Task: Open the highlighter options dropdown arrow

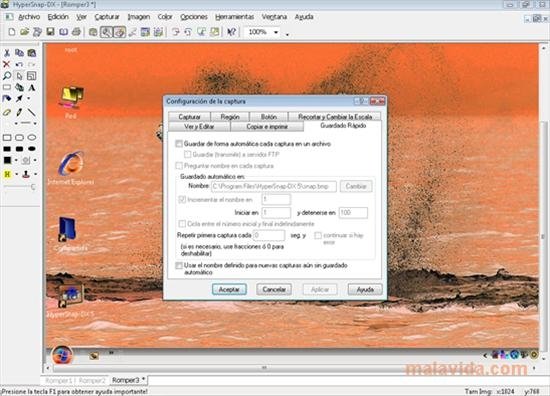Action: point(16,174)
